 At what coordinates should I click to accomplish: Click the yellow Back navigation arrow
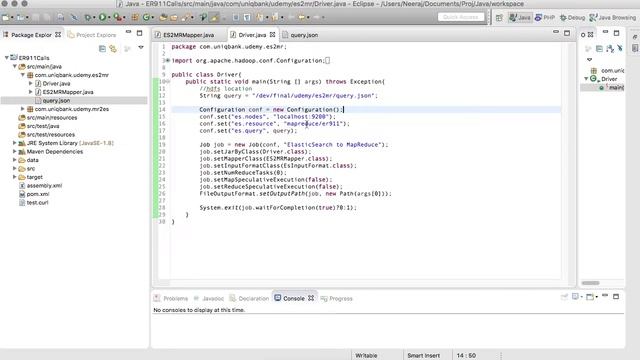(301, 18)
